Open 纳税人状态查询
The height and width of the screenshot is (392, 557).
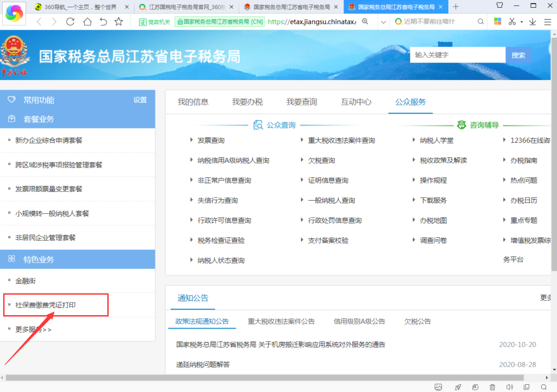coord(221,260)
